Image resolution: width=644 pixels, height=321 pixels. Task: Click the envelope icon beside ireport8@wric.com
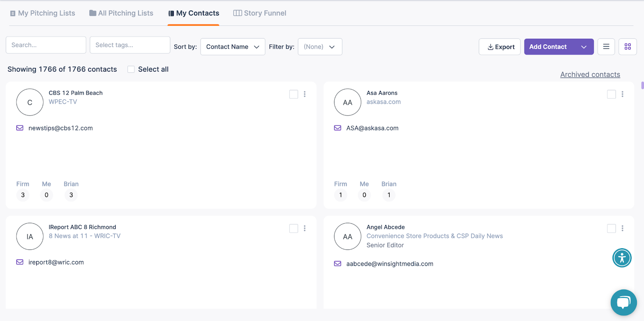20,262
